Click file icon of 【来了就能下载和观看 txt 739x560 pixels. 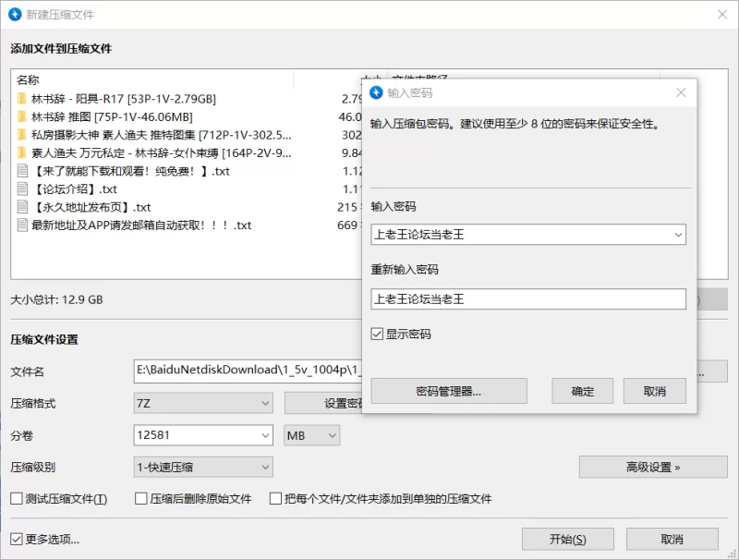click(22, 171)
